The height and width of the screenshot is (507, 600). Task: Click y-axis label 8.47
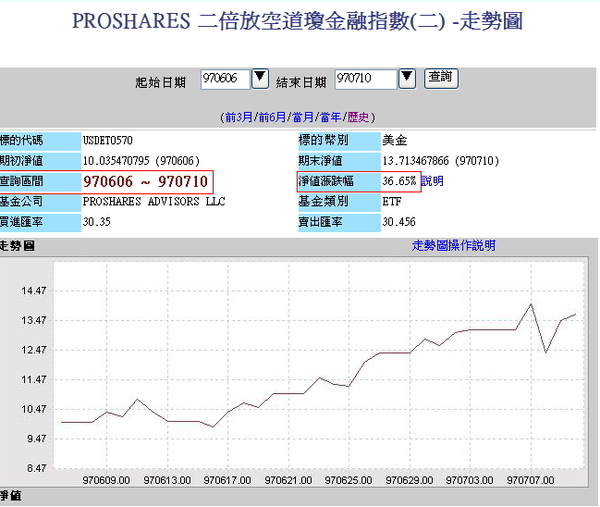point(36,468)
